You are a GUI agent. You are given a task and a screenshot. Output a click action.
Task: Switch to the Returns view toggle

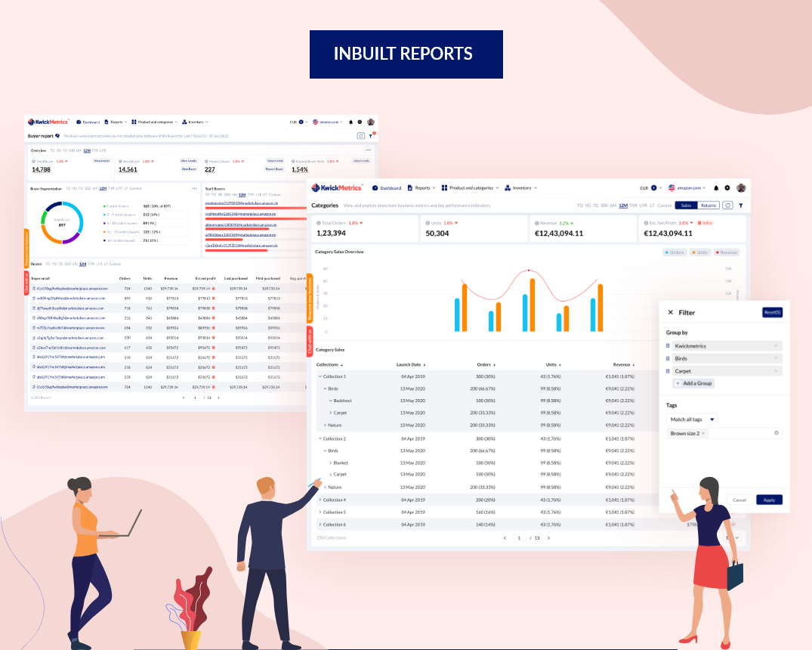coord(709,205)
